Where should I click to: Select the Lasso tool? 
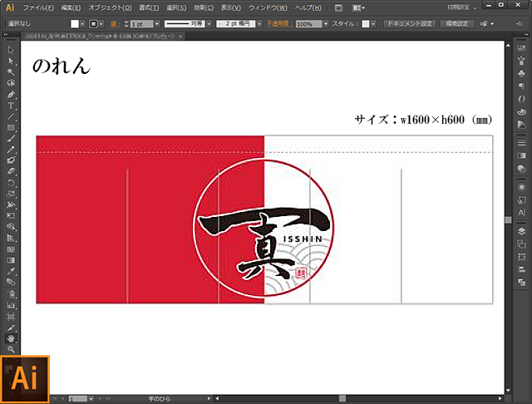click(11, 83)
